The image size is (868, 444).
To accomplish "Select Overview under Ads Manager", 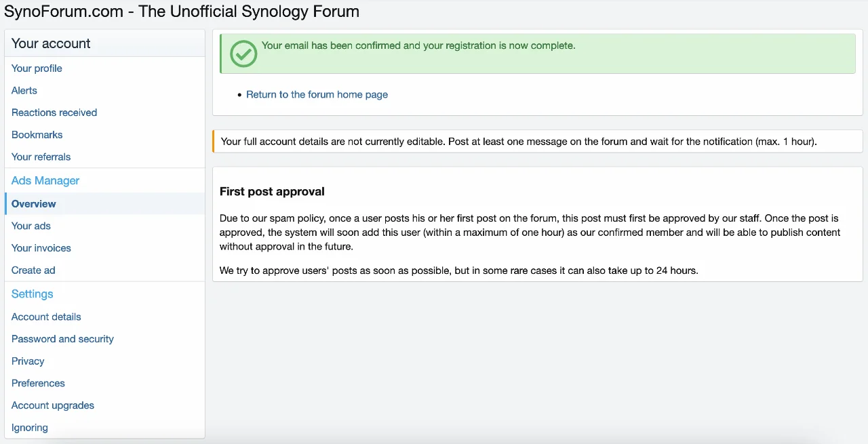I will [34, 203].
